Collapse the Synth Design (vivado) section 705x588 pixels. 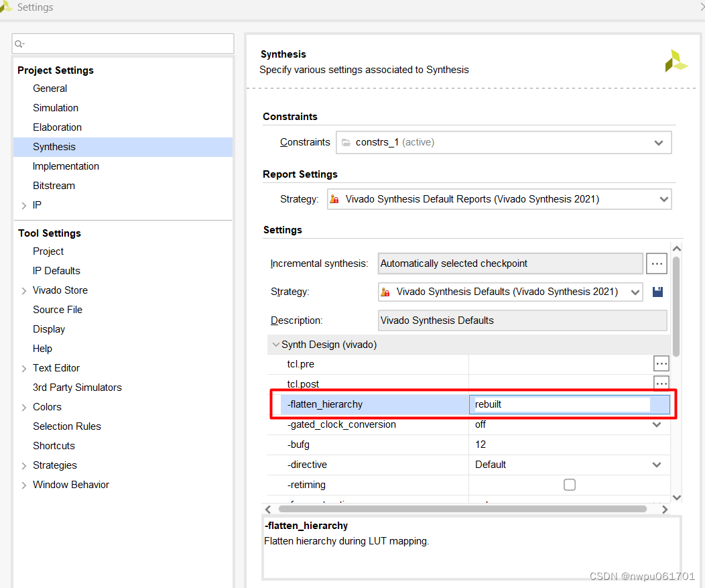pyautogui.click(x=275, y=345)
